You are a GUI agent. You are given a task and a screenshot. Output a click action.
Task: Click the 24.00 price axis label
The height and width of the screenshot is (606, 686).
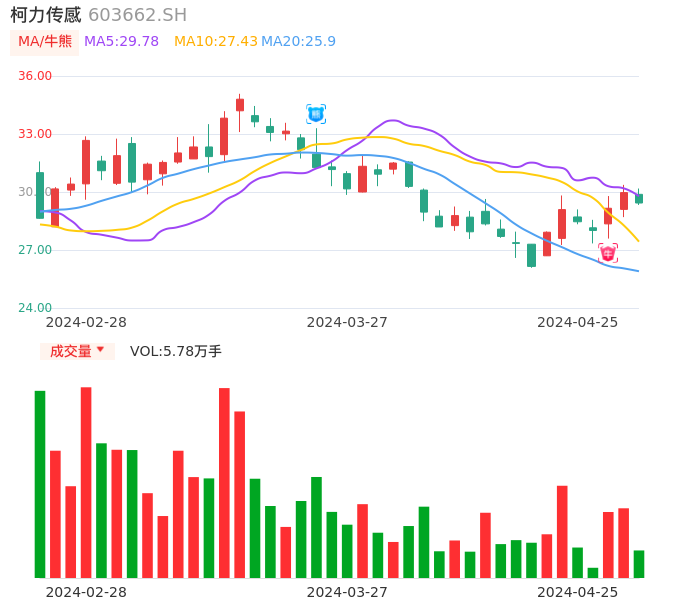35,308
